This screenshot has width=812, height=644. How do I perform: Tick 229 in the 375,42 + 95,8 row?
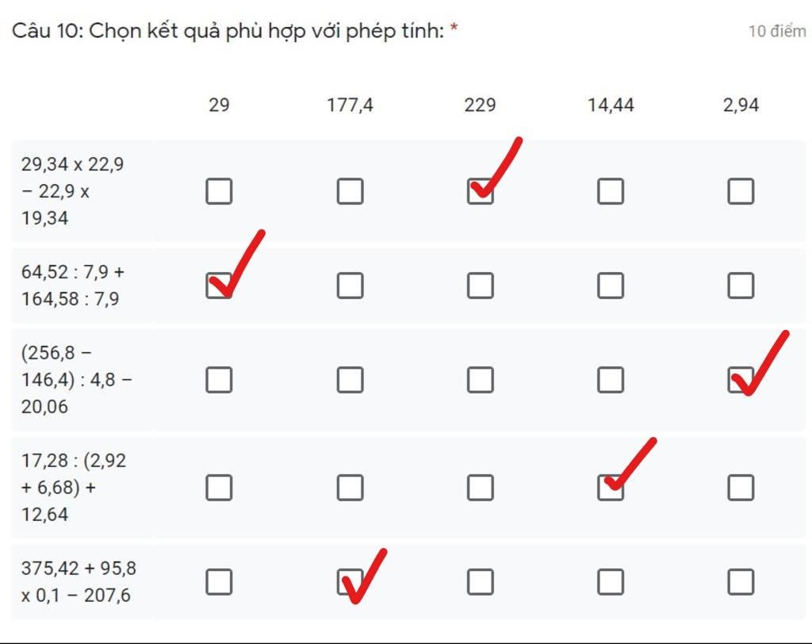(480, 582)
